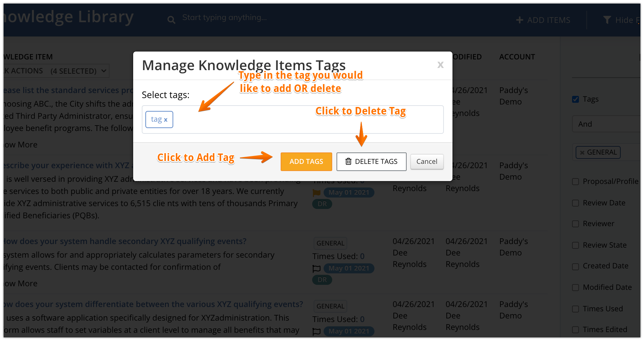Tick the Times Used filter checkbox
This screenshot has width=644, height=341.
(576, 309)
